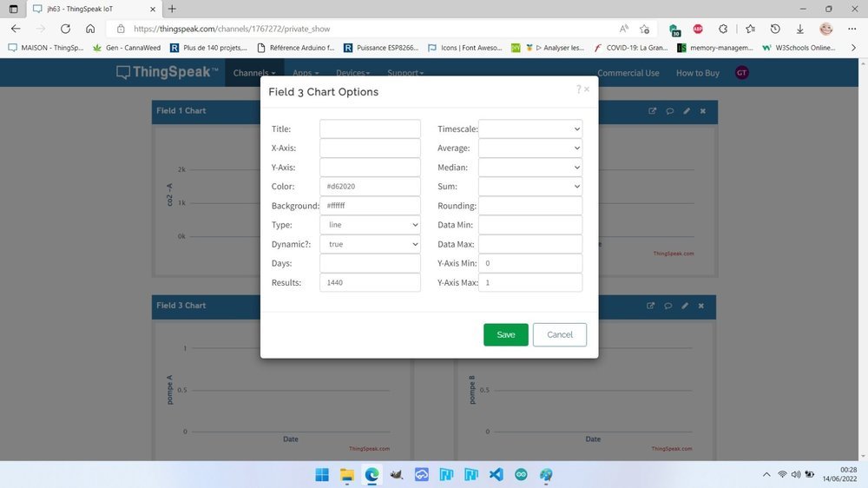Screen dimensions: 868x488
Task: Expand the Timescale dropdown
Action: (530, 129)
